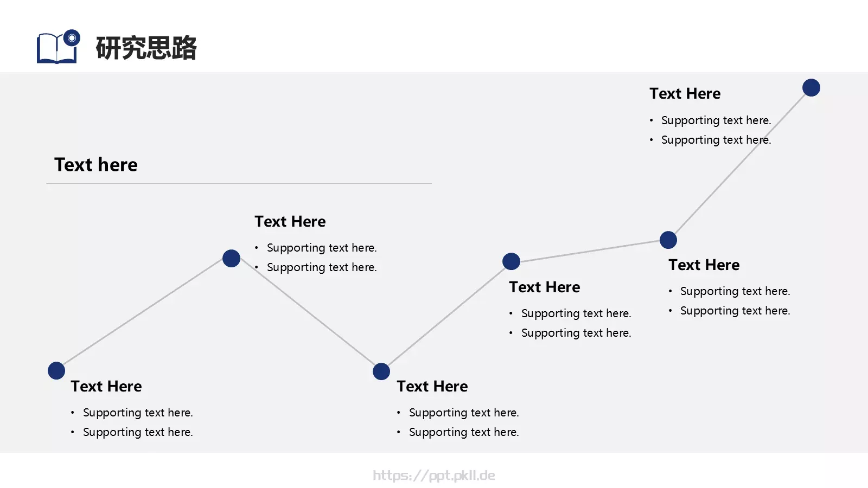Select the first blue dot at bottom left

coord(56,370)
